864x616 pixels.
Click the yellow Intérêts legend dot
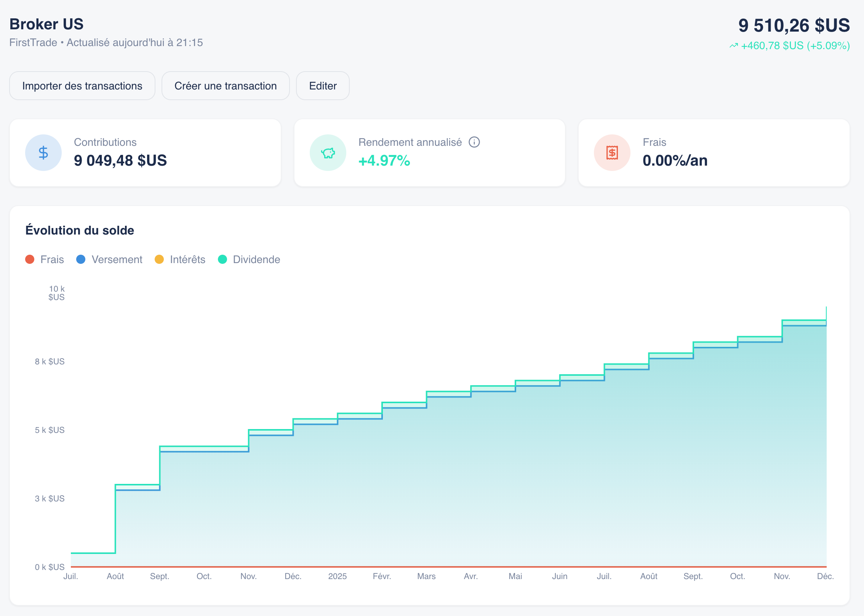click(x=159, y=260)
